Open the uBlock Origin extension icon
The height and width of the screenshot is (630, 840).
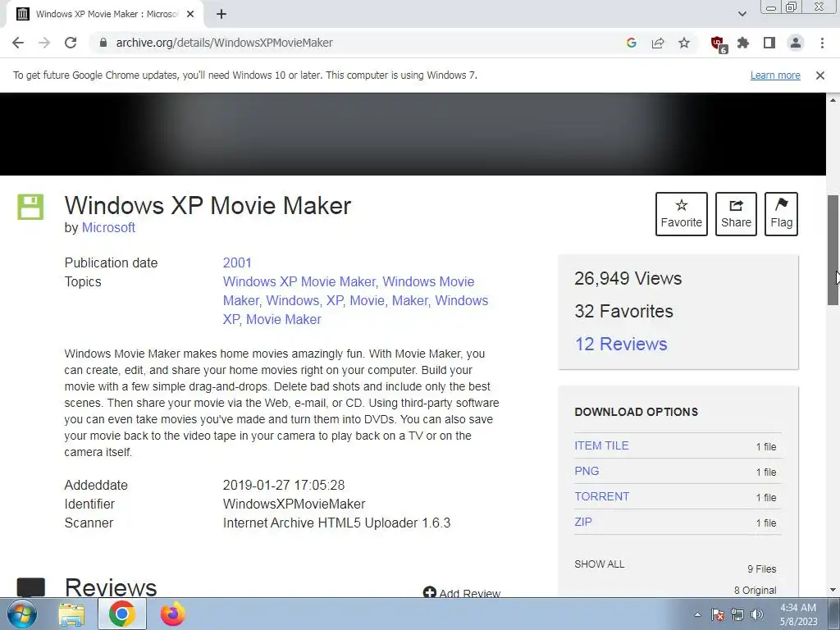point(718,44)
